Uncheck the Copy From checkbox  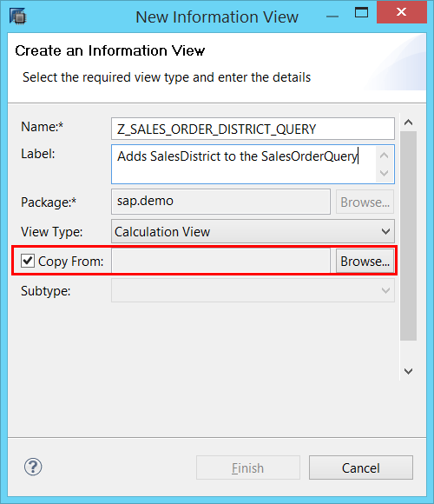pos(28,261)
